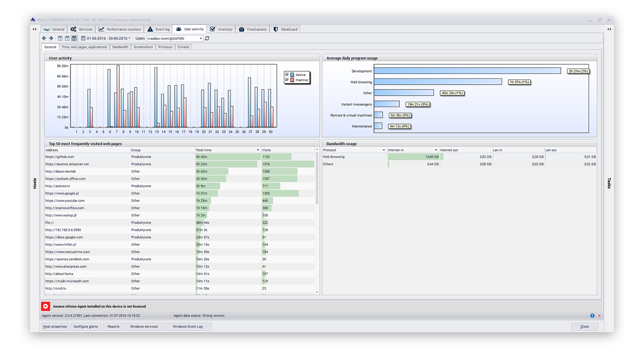Open the Users dropdown list
This screenshot has height=349, width=644.
(x=200, y=38)
